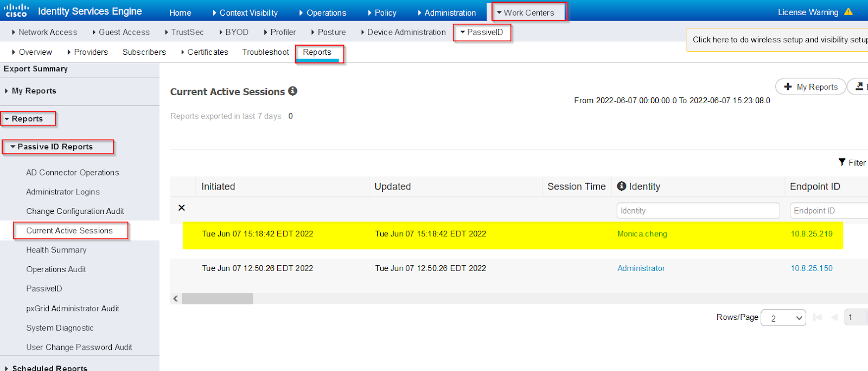Open the PassiveID report
The height and width of the screenshot is (371, 868).
(x=44, y=288)
